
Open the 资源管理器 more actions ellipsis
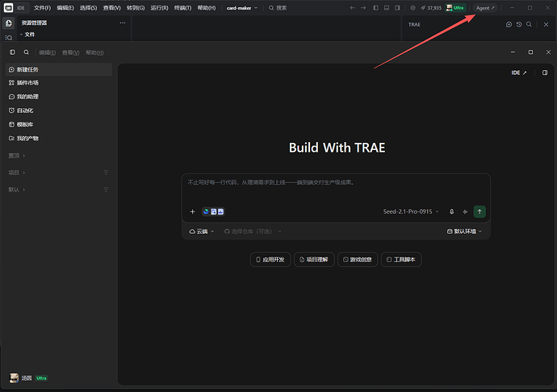point(123,23)
